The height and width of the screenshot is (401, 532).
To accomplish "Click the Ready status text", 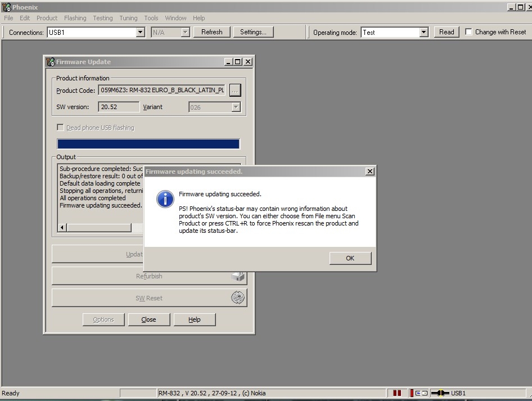I will point(11,393).
